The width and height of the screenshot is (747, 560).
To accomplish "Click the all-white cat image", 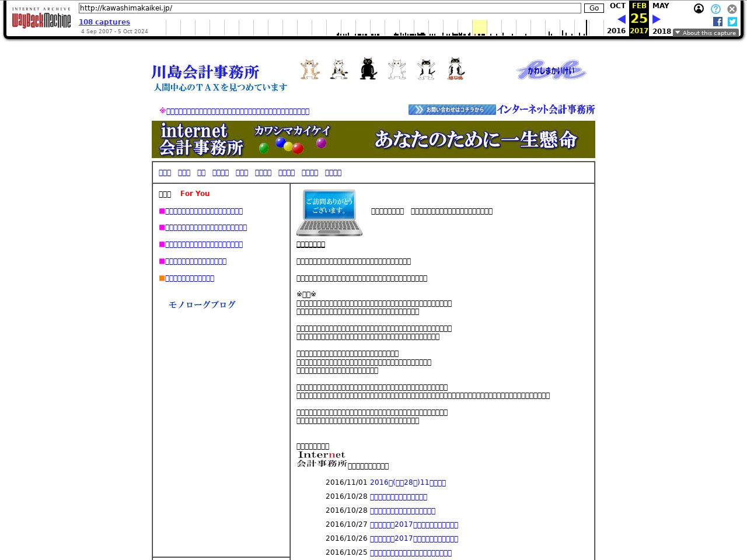I will [x=397, y=69].
